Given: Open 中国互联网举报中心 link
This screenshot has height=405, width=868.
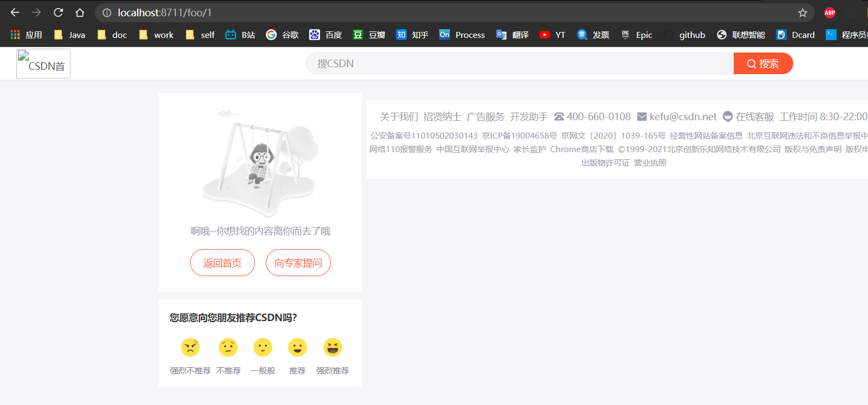Looking at the screenshot, I should (473, 149).
